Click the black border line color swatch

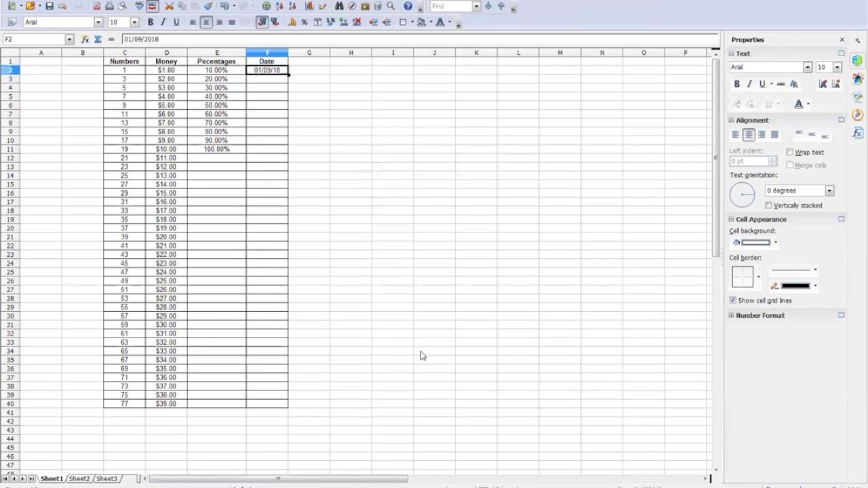tap(795, 286)
